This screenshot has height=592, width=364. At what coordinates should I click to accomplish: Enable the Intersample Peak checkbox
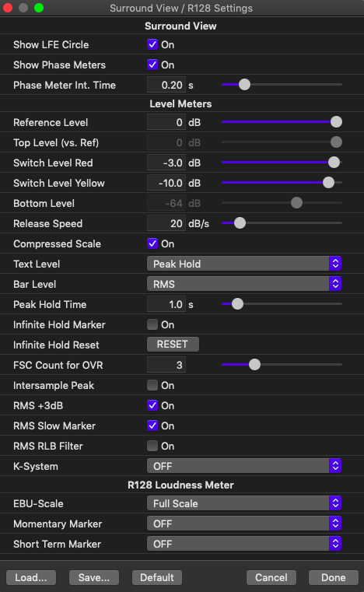coord(152,385)
